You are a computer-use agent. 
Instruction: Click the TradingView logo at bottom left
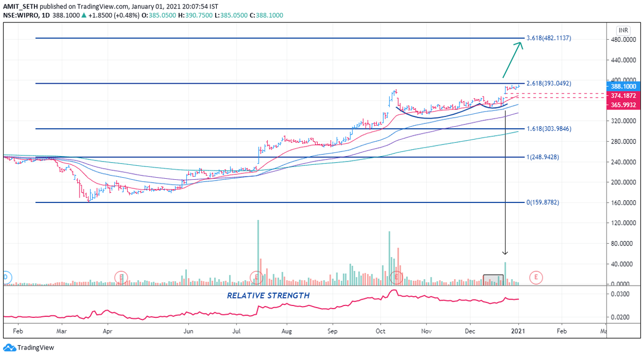[x=30, y=348]
